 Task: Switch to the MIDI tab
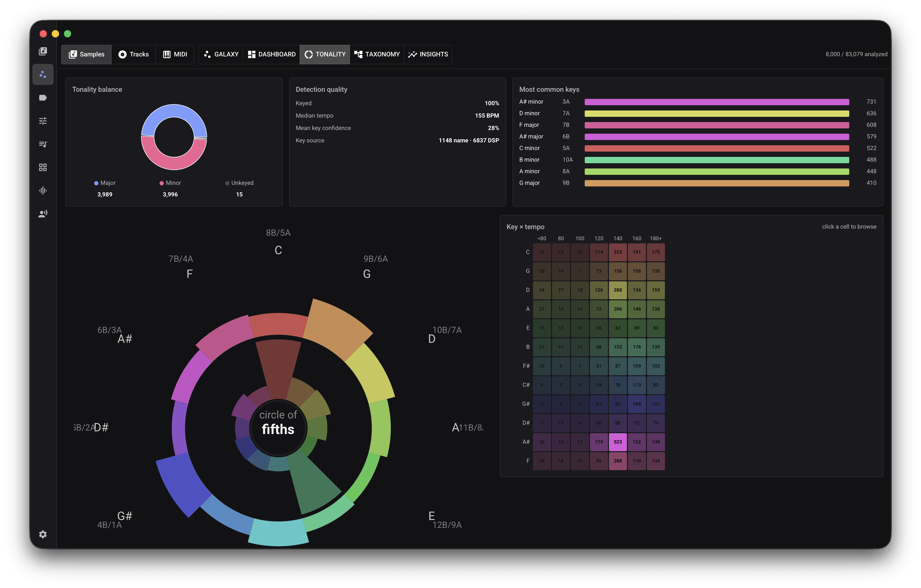(175, 54)
